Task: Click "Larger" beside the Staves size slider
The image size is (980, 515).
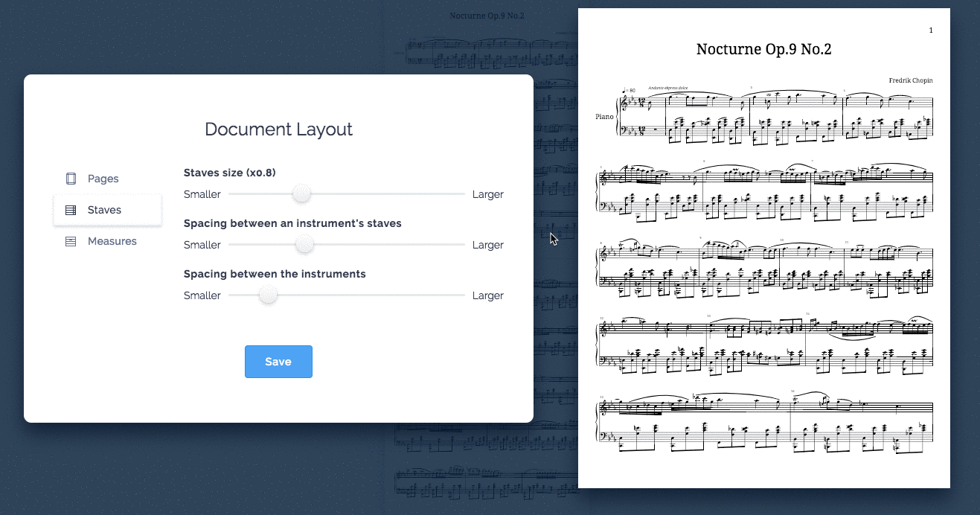Action: coord(488,194)
